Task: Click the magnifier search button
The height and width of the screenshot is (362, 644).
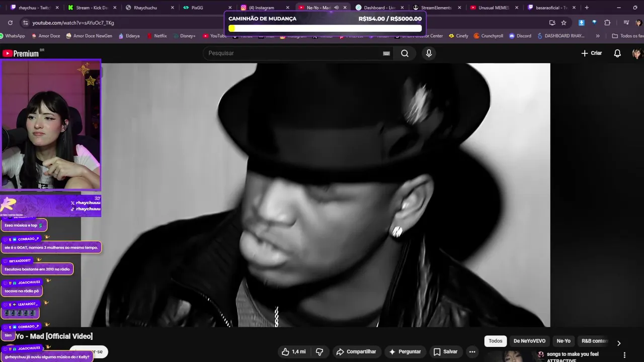Action: click(x=405, y=53)
